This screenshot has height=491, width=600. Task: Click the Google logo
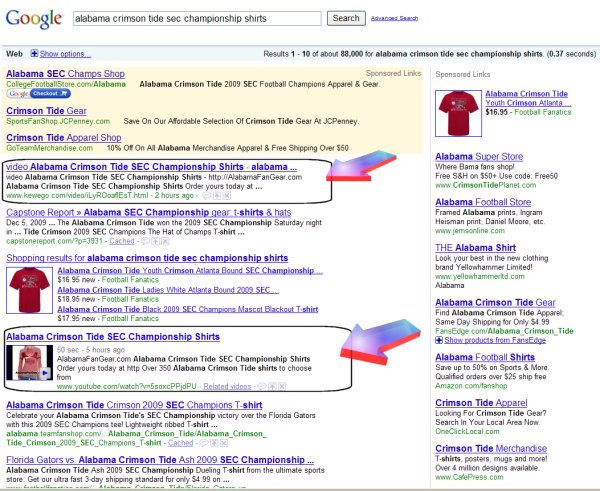click(34, 19)
